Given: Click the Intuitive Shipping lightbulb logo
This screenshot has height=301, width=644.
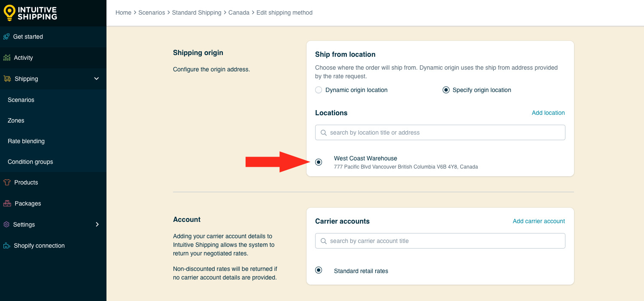Looking at the screenshot, I should 9,13.
